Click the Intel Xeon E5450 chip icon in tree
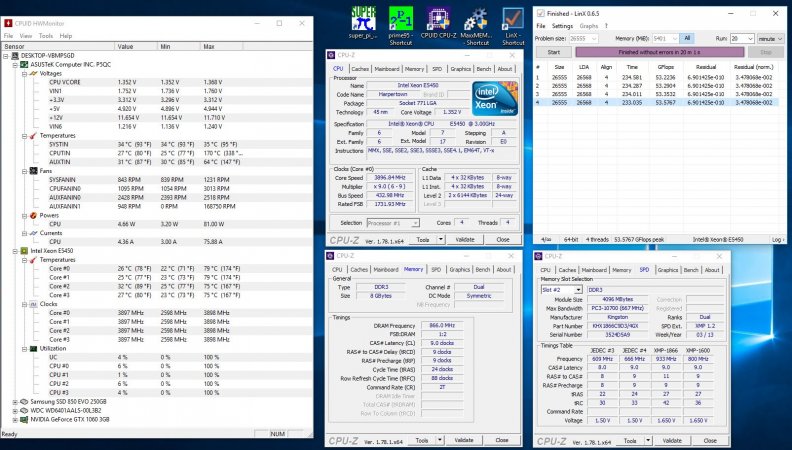The image size is (792, 450). coord(24,251)
